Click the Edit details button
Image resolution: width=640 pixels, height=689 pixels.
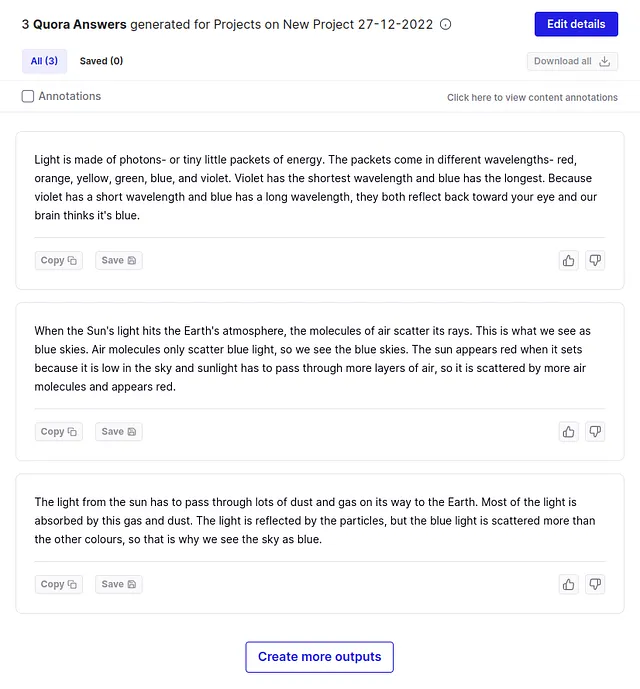576,24
